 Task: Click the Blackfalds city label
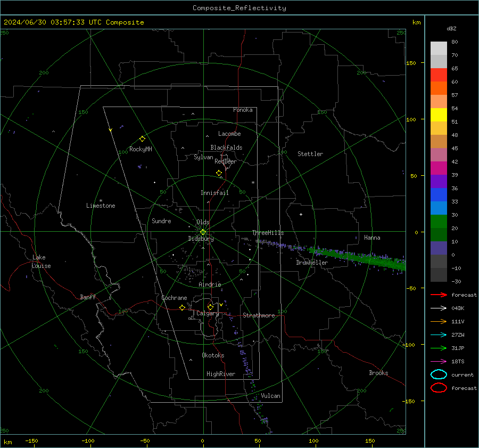[x=226, y=148]
